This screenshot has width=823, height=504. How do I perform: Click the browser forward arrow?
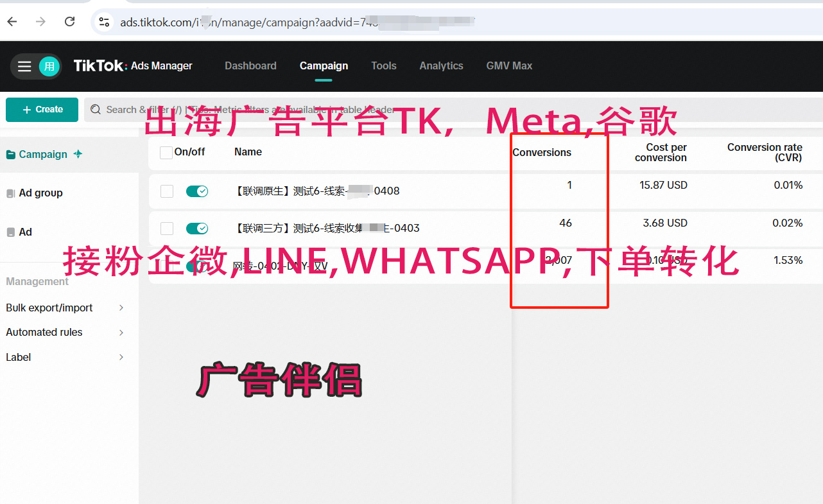[40, 22]
